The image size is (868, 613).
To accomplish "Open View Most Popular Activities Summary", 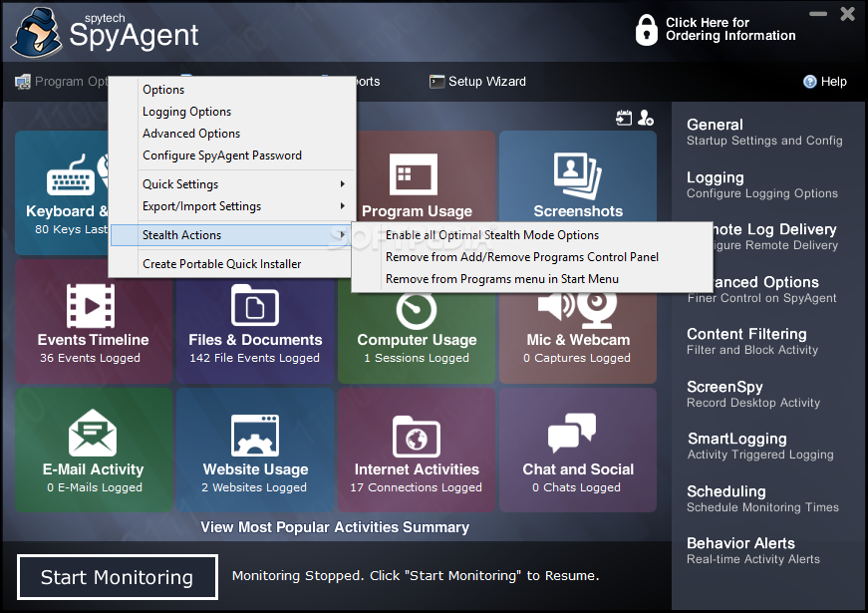I will (335, 527).
